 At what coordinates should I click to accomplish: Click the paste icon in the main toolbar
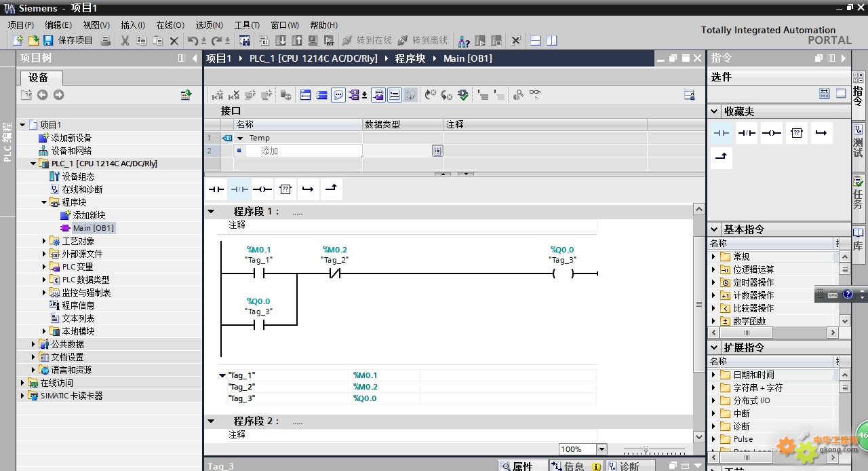(157, 41)
